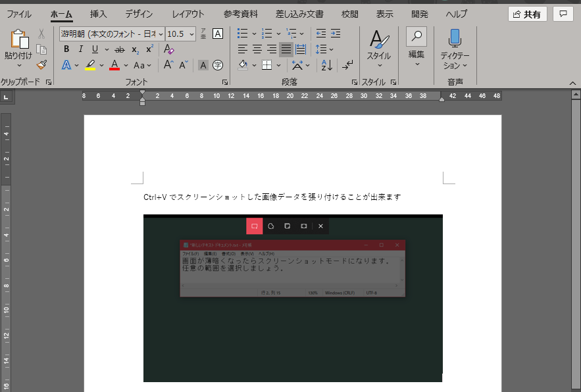Increase font size with the grow font button
581x392 pixels.
point(168,65)
